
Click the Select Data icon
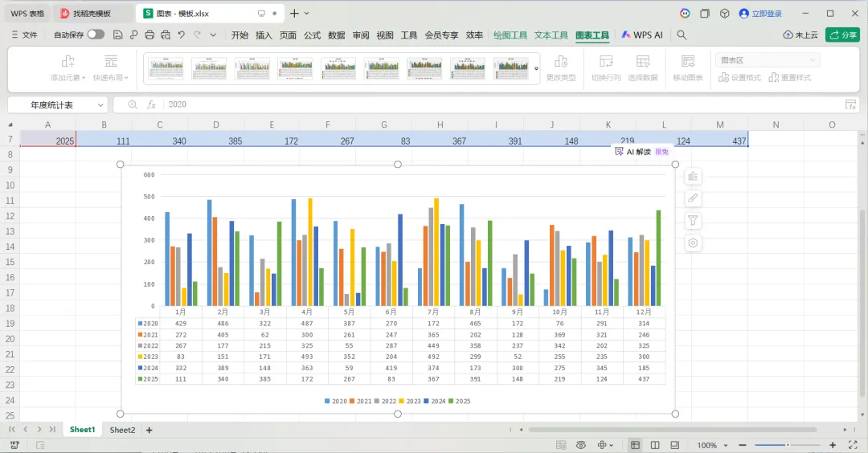643,68
